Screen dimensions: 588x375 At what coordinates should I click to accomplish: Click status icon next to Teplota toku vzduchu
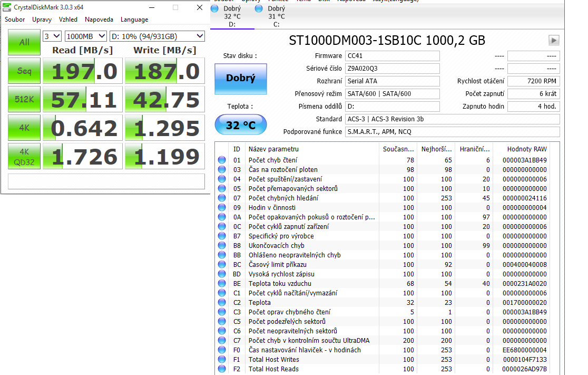222,284
